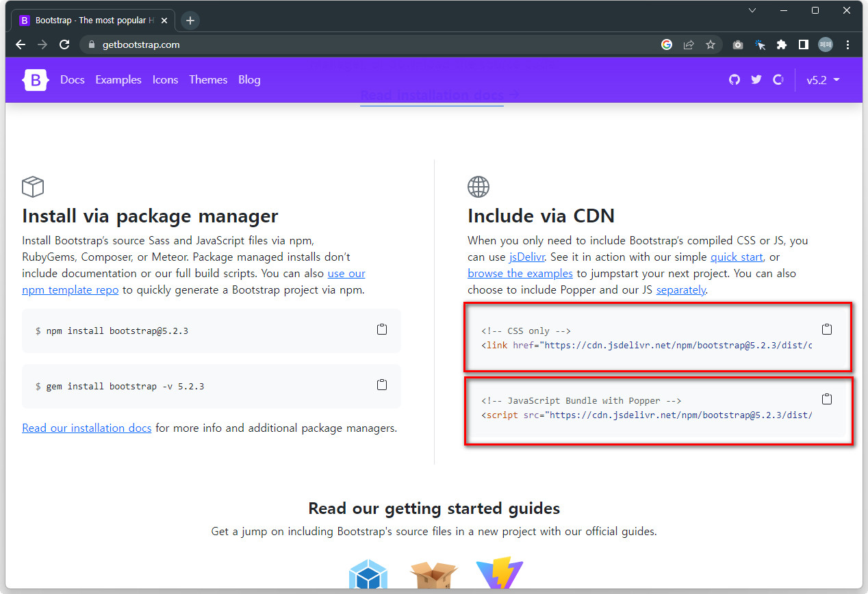Screen dimensions: 868x594
Task: Click the 'Install via package manager' heading
Action: [150, 216]
